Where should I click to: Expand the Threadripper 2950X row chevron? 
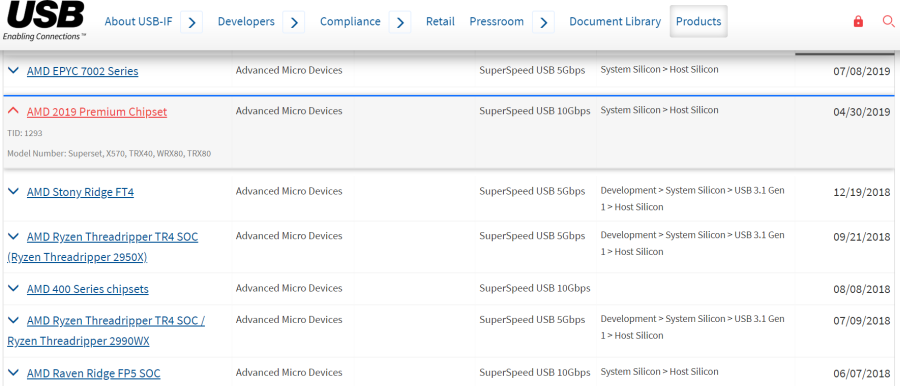13,236
